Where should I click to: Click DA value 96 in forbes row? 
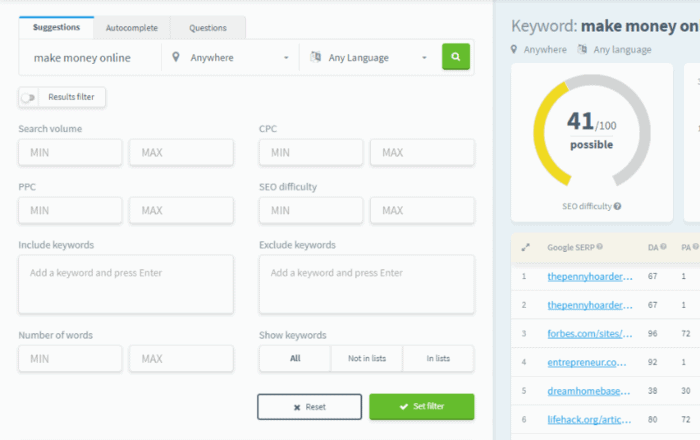653,334
